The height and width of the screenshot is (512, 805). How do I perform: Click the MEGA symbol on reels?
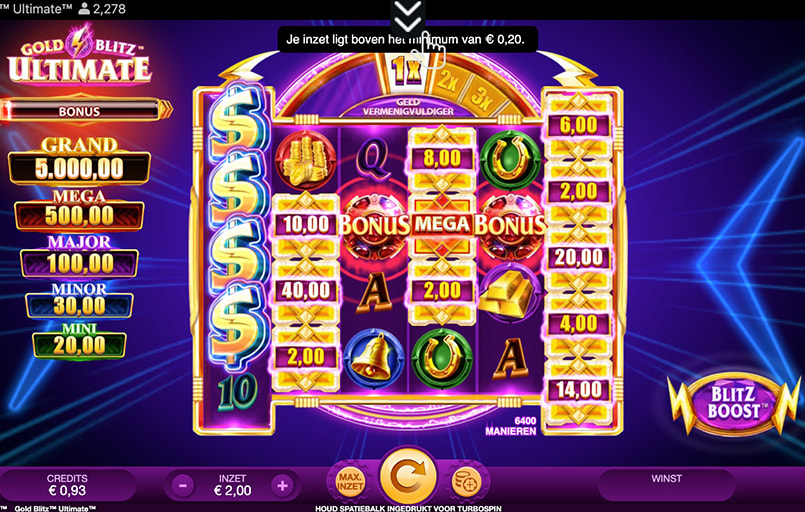[x=442, y=224]
